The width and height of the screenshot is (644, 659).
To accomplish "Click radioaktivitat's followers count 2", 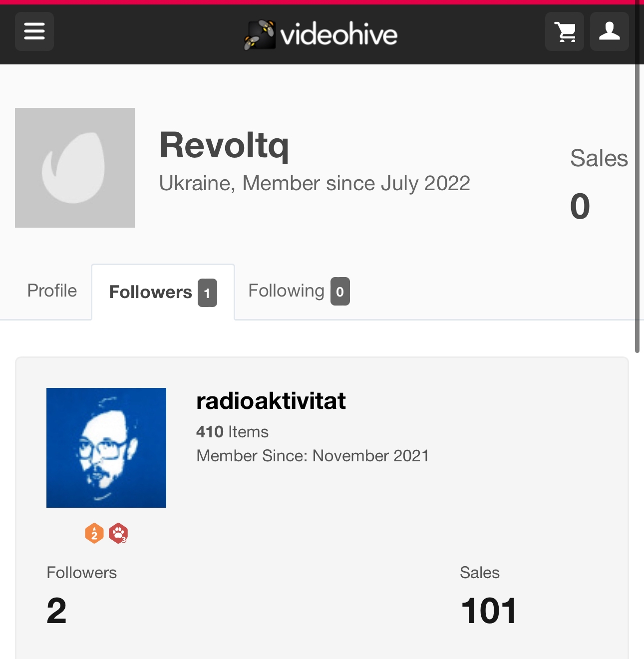I will coord(56,611).
